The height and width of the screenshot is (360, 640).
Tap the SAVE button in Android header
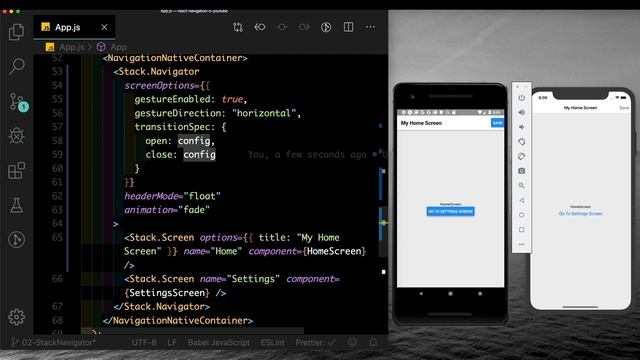click(497, 123)
